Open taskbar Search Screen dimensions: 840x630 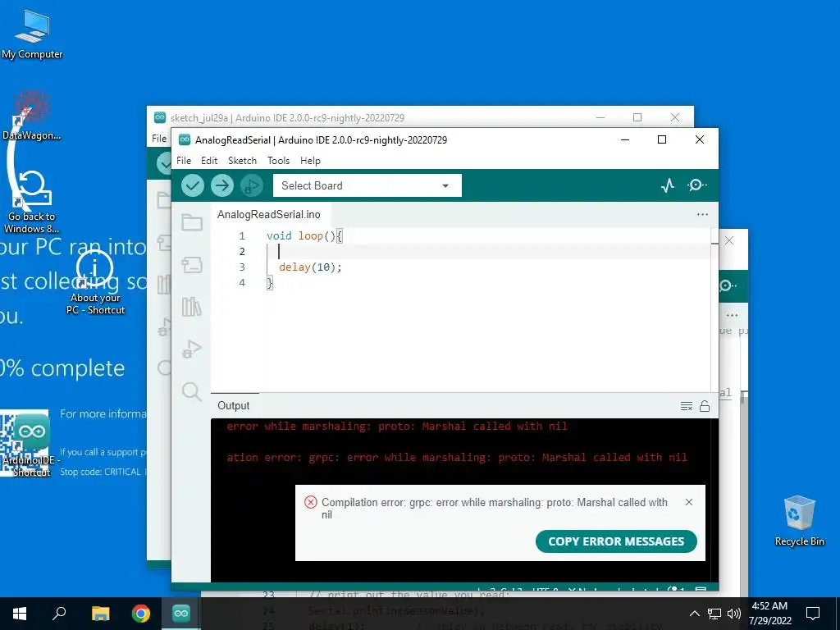[59, 614]
